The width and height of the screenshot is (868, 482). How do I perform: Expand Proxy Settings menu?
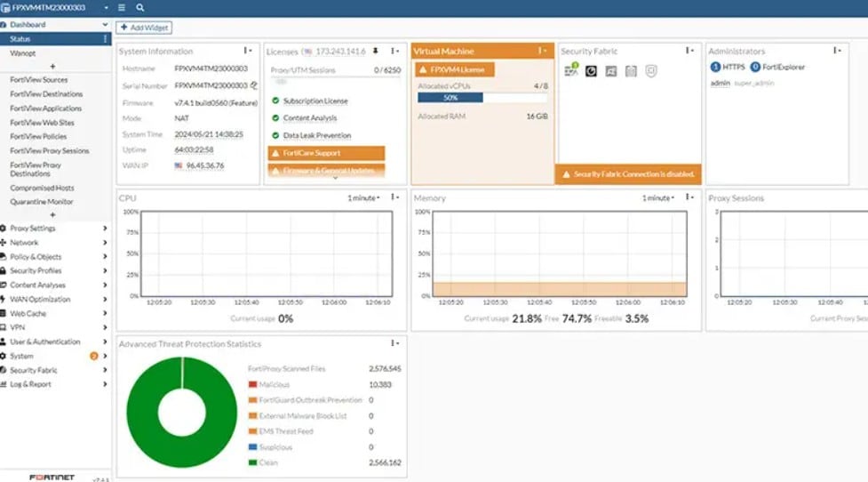pyautogui.click(x=53, y=229)
